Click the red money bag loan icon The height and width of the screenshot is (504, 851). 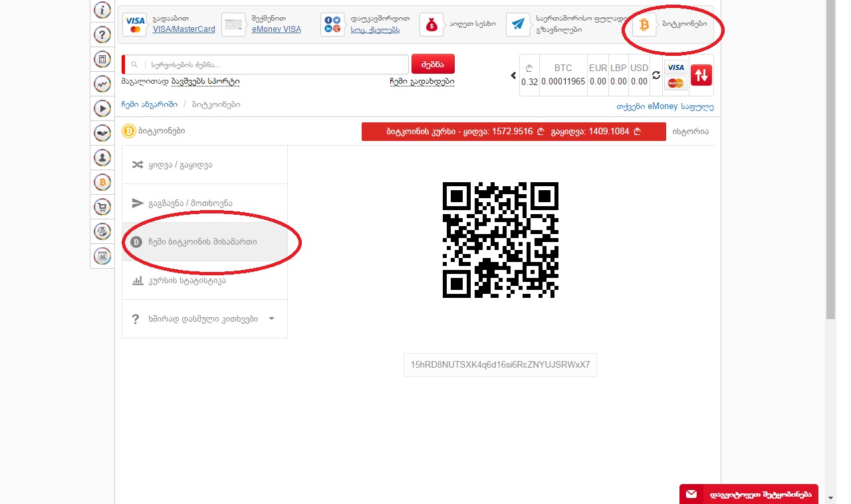tap(431, 25)
